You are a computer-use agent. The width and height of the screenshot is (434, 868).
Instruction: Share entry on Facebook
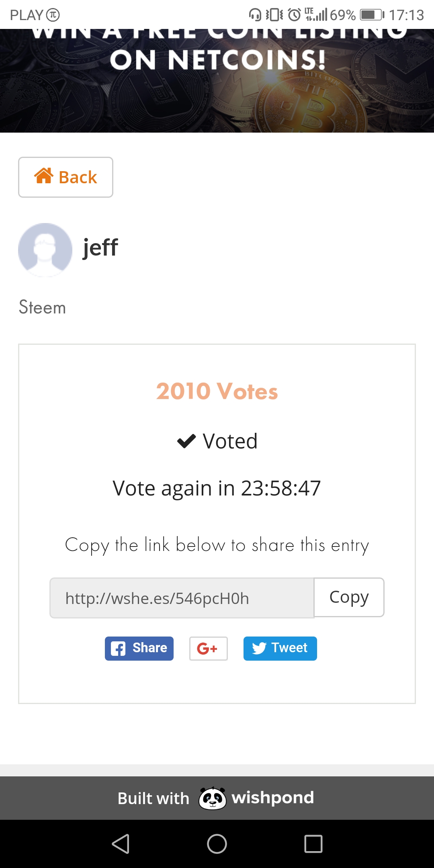(139, 648)
